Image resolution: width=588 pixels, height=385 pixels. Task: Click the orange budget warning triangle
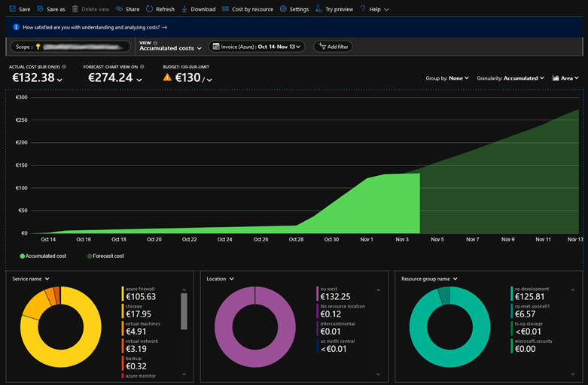[x=167, y=77]
